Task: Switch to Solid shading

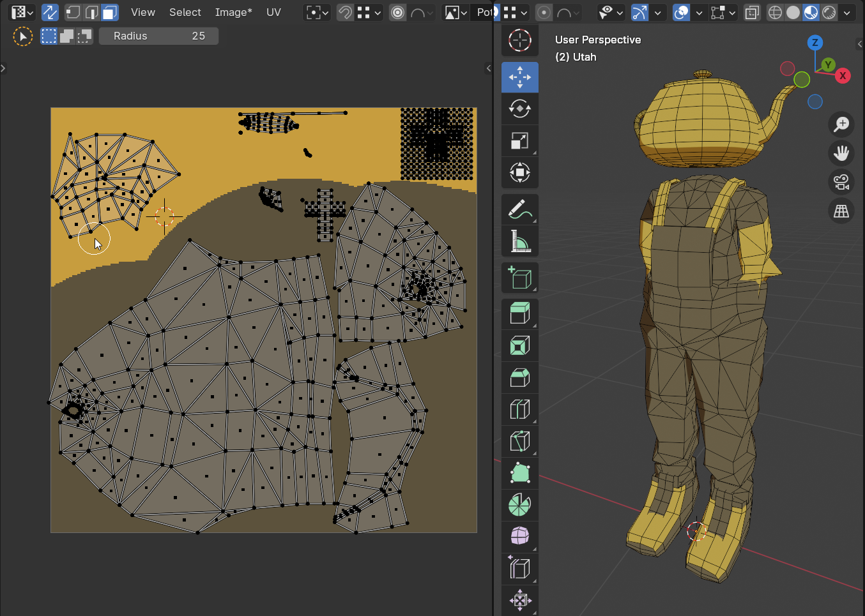Action: [793, 12]
